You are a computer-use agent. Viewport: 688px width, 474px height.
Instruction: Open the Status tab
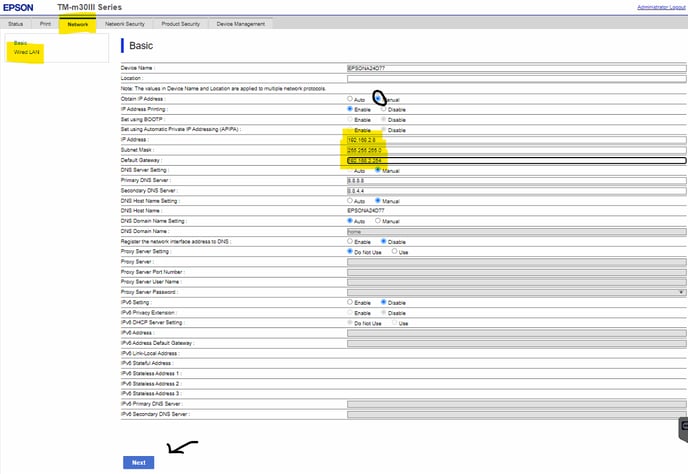click(x=15, y=22)
